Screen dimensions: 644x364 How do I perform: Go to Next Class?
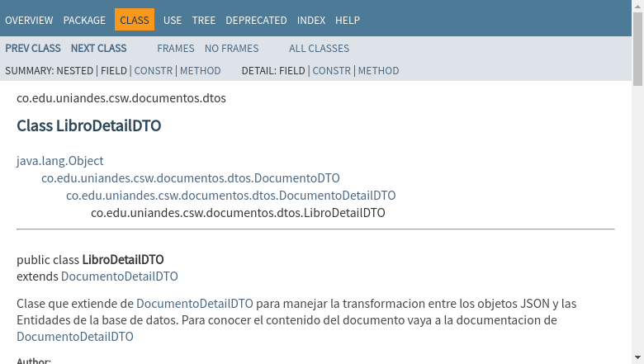98,49
